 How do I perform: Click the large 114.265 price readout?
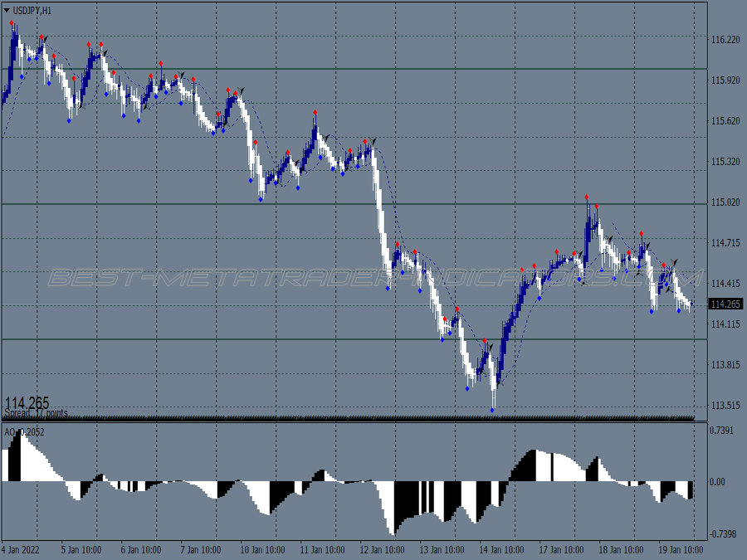coord(27,402)
